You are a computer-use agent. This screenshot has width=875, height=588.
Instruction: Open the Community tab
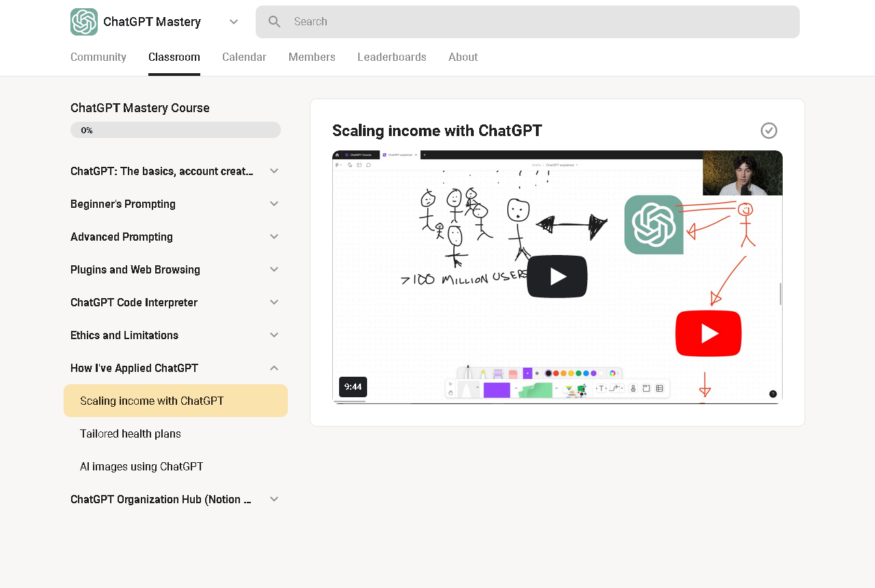pyautogui.click(x=98, y=57)
